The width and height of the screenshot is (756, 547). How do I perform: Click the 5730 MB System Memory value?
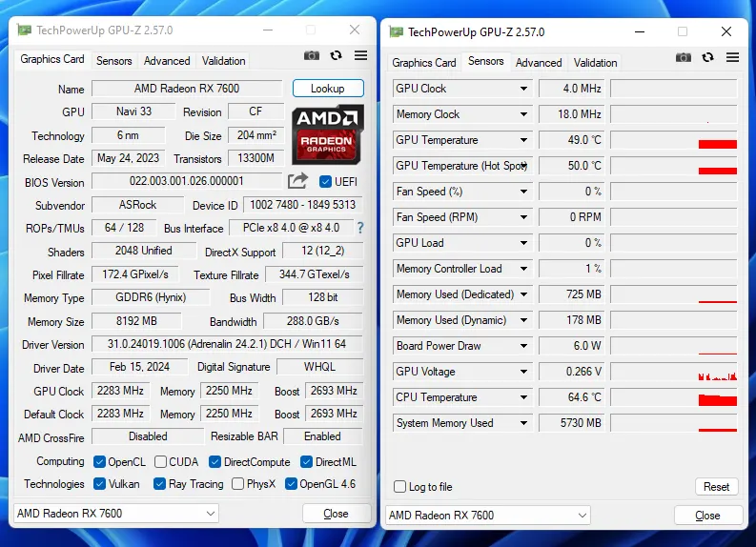tap(571, 423)
